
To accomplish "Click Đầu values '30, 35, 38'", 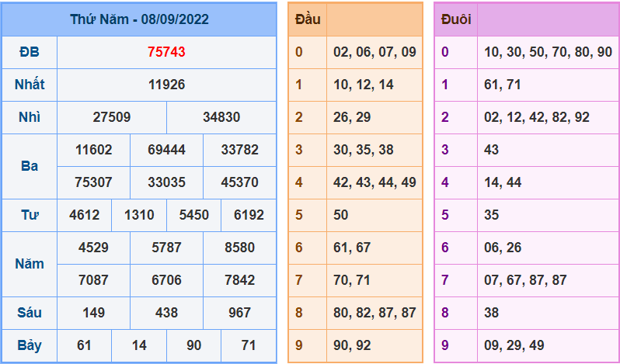I will point(364,150).
